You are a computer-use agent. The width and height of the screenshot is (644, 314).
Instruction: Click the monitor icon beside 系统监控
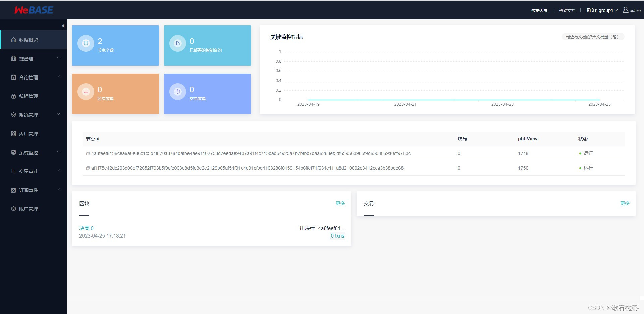tap(13, 153)
